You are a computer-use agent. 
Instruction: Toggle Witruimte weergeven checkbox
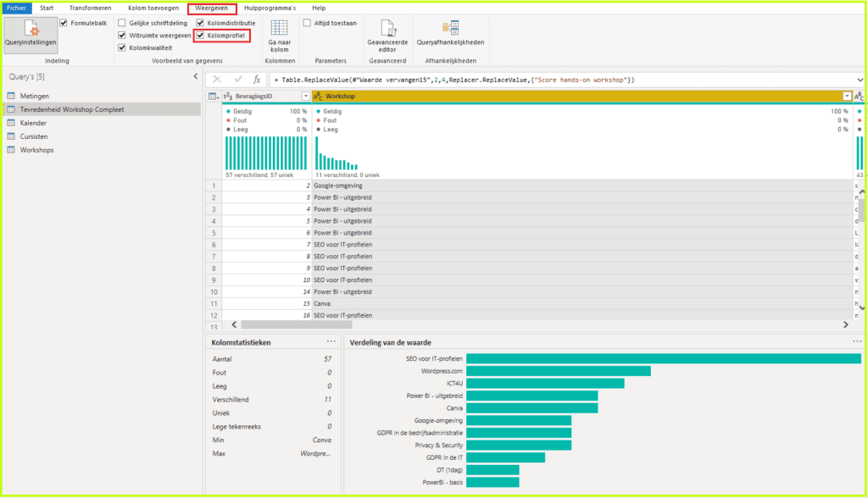(122, 36)
